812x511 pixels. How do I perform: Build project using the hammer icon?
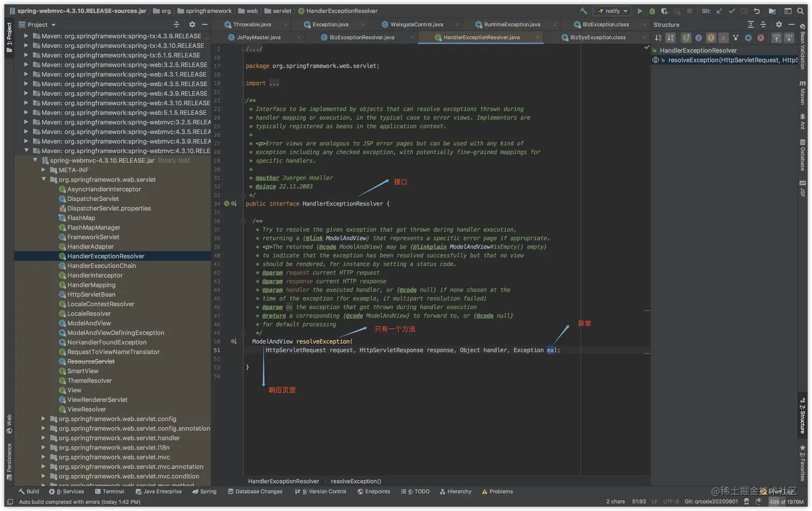[583, 11]
